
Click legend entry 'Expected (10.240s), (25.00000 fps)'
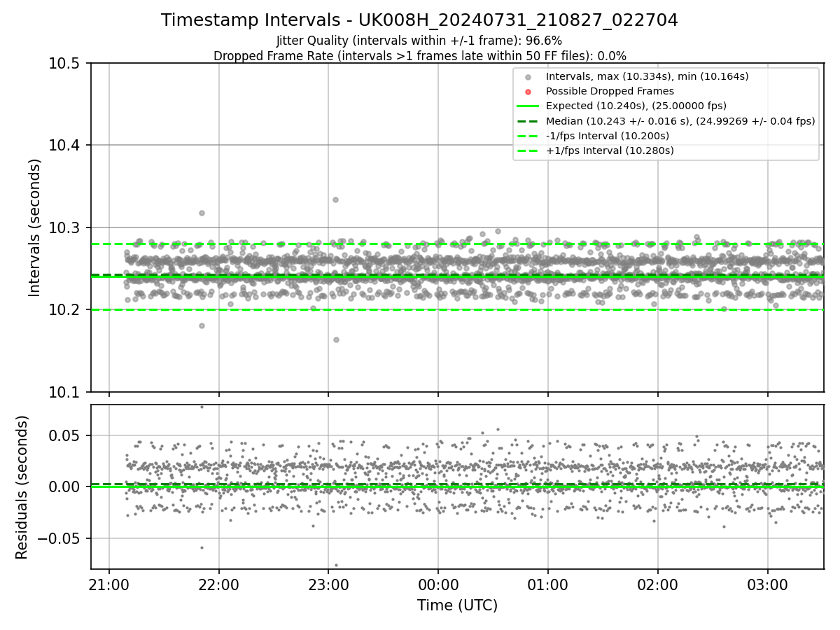(636, 106)
